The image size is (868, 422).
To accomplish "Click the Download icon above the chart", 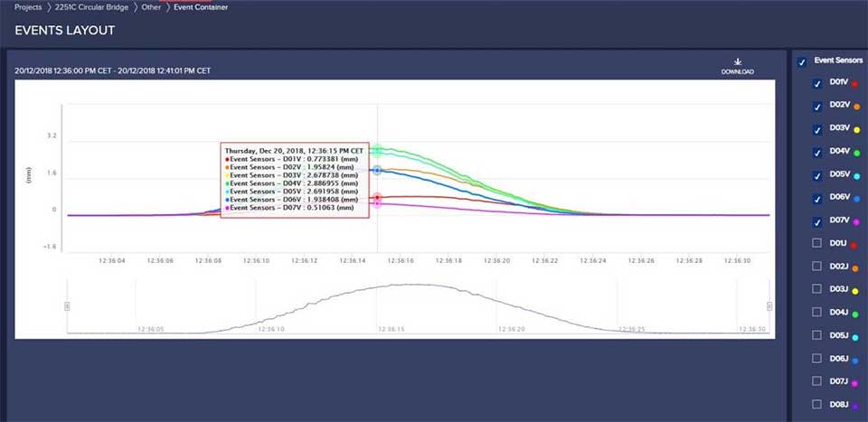I will click(x=737, y=62).
